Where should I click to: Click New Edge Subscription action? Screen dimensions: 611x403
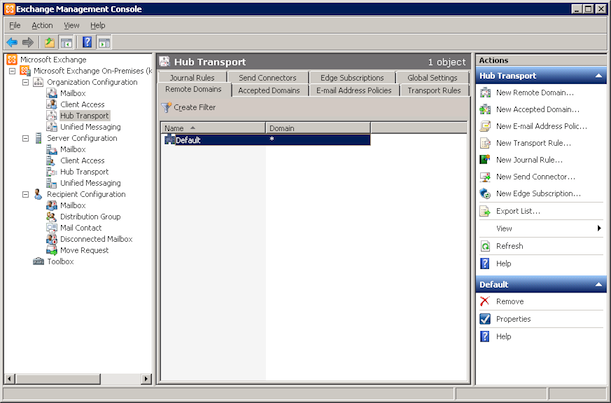tap(541, 194)
